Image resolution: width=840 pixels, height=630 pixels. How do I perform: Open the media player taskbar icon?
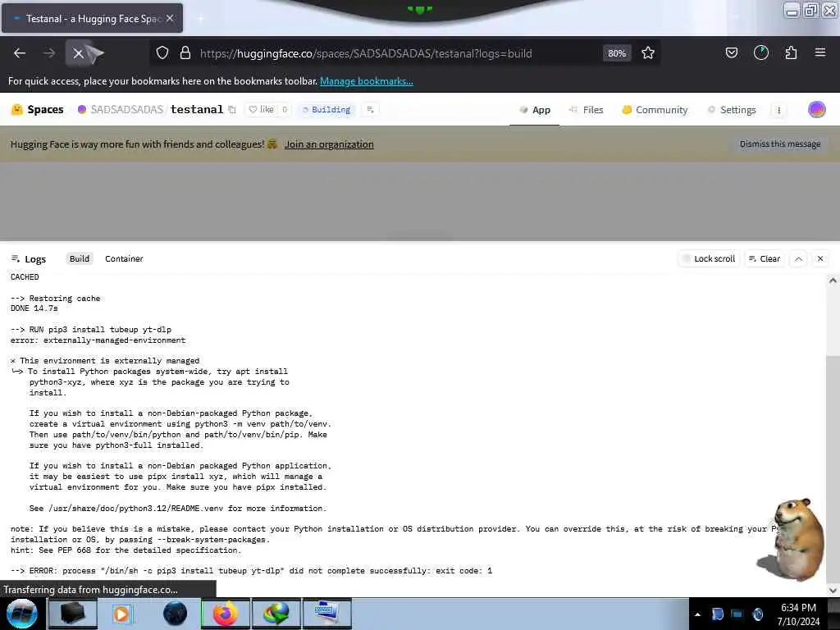pos(121,614)
